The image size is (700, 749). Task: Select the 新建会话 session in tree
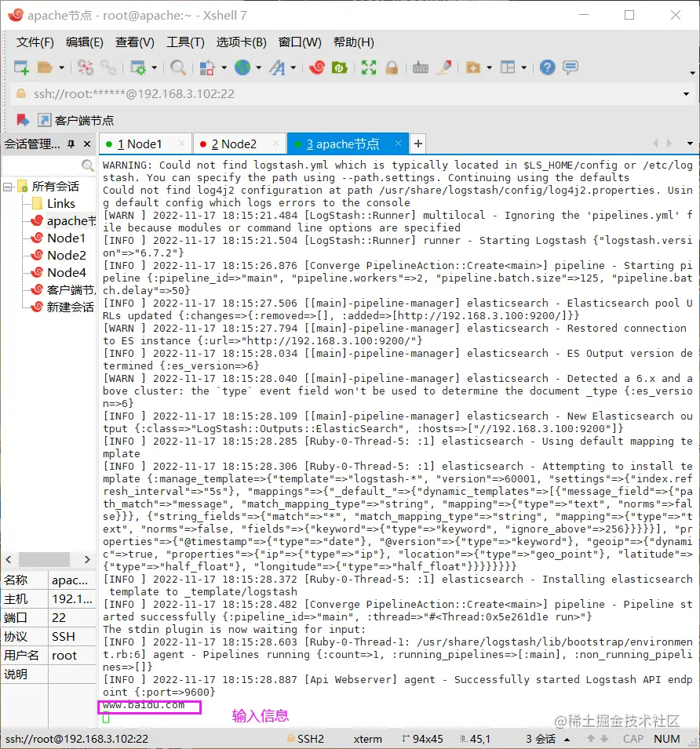(x=62, y=307)
